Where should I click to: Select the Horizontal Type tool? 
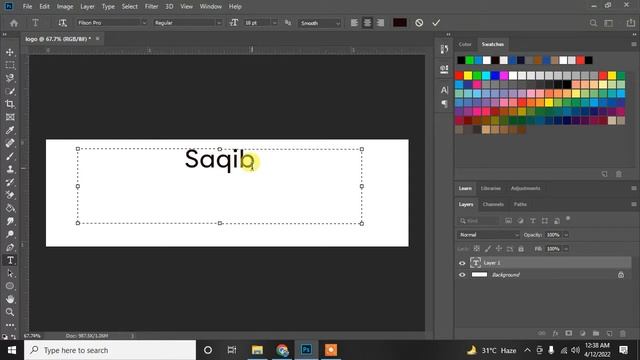pyautogui.click(x=10, y=260)
